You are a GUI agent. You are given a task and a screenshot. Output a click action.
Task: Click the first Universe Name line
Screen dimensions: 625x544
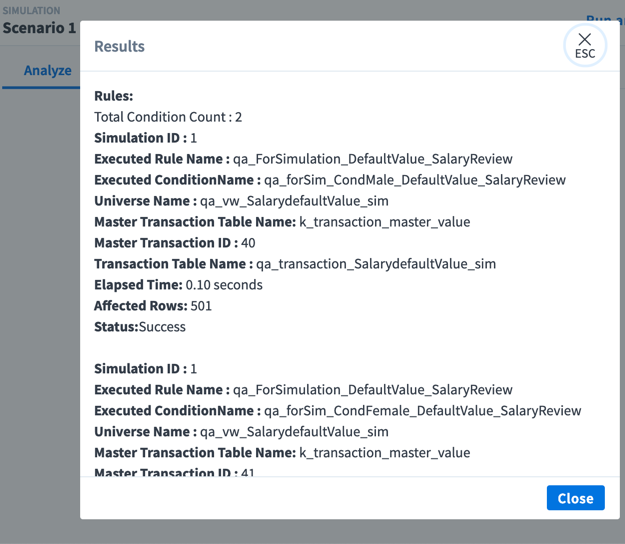pyautogui.click(x=241, y=201)
